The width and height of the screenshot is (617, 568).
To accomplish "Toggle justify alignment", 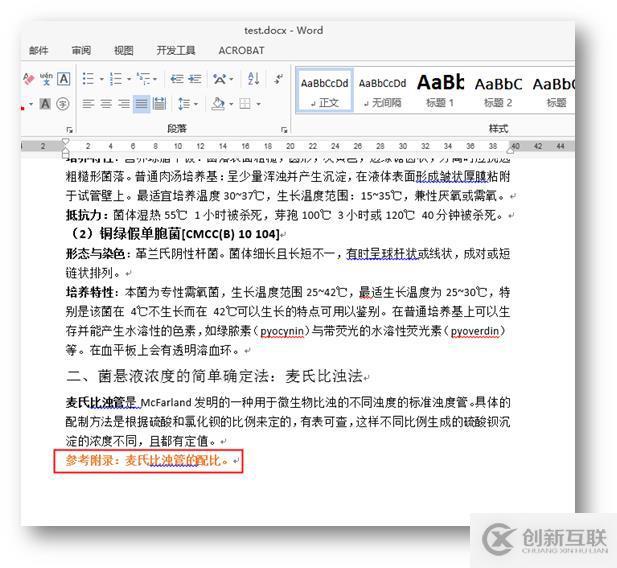I will tap(141, 104).
